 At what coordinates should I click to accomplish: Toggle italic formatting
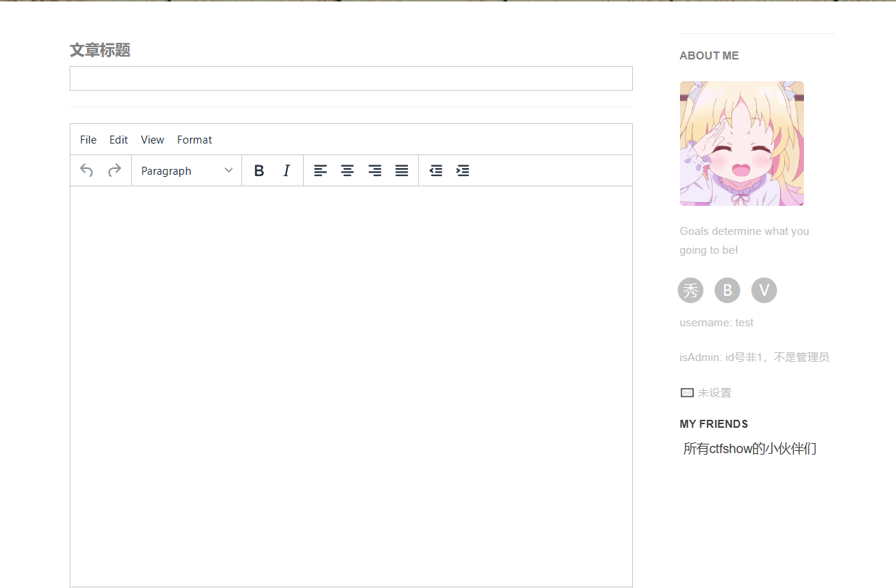(286, 170)
